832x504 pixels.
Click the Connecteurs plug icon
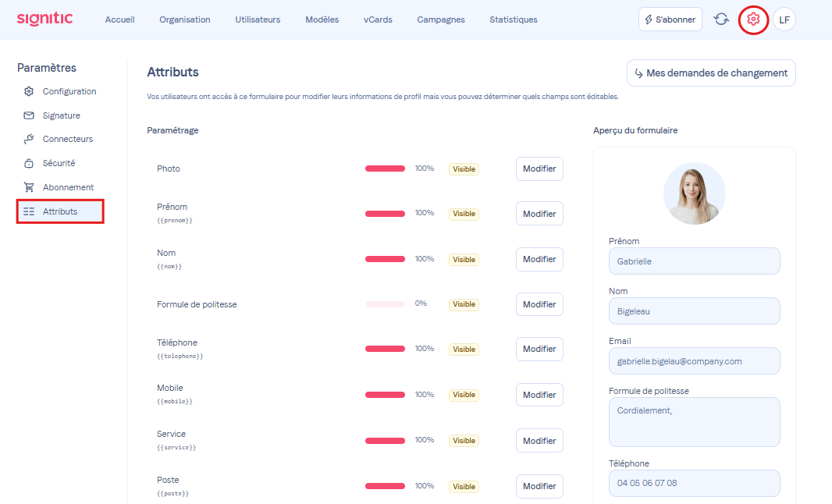point(29,139)
